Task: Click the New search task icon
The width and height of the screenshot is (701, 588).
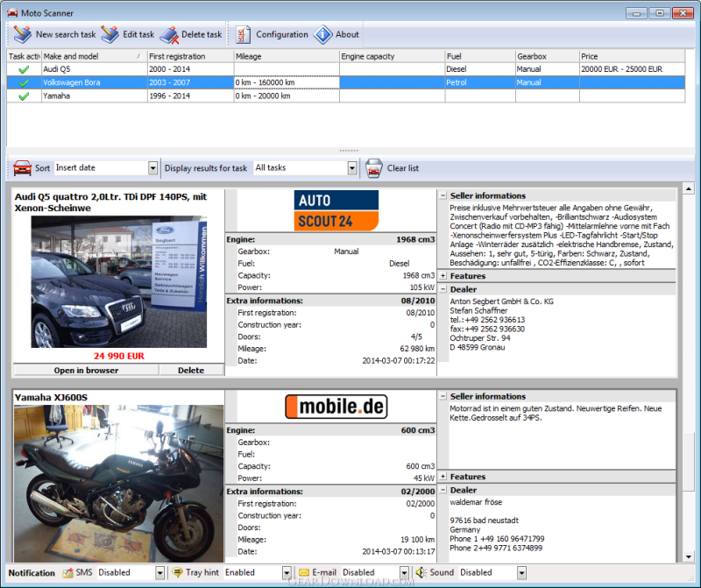Action: coord(23,34)
